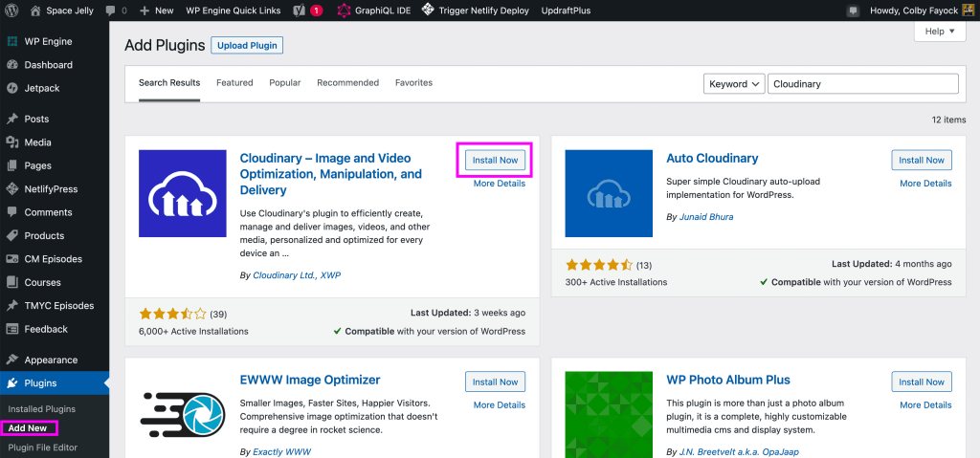
Task: Open author link J.N. Breetvelt a.k.a. OpaJaap
Action: [x=739, y=451]
